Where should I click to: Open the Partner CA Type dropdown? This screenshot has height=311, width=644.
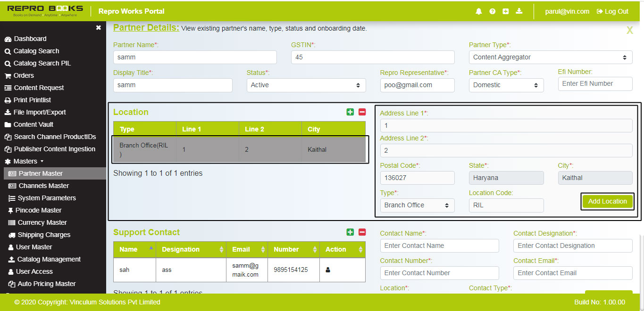(x=506, y=85)
